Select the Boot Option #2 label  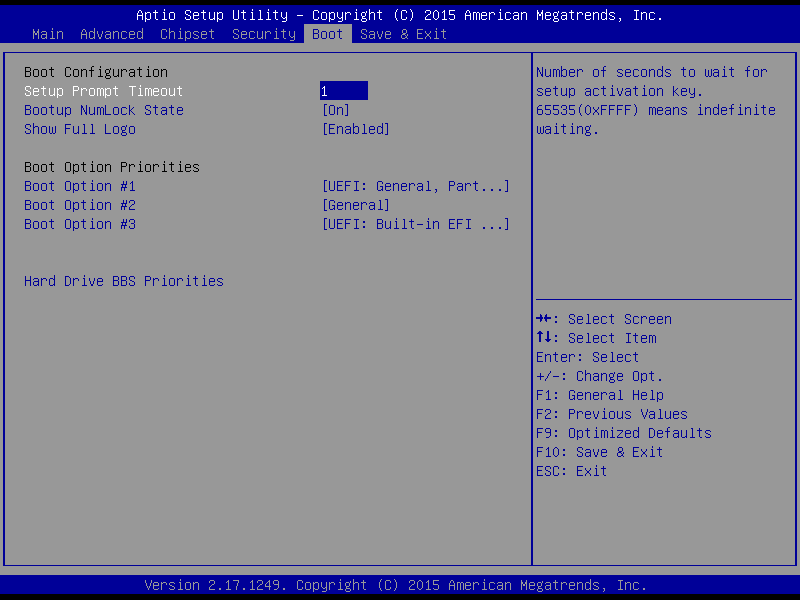coord(80,205)
